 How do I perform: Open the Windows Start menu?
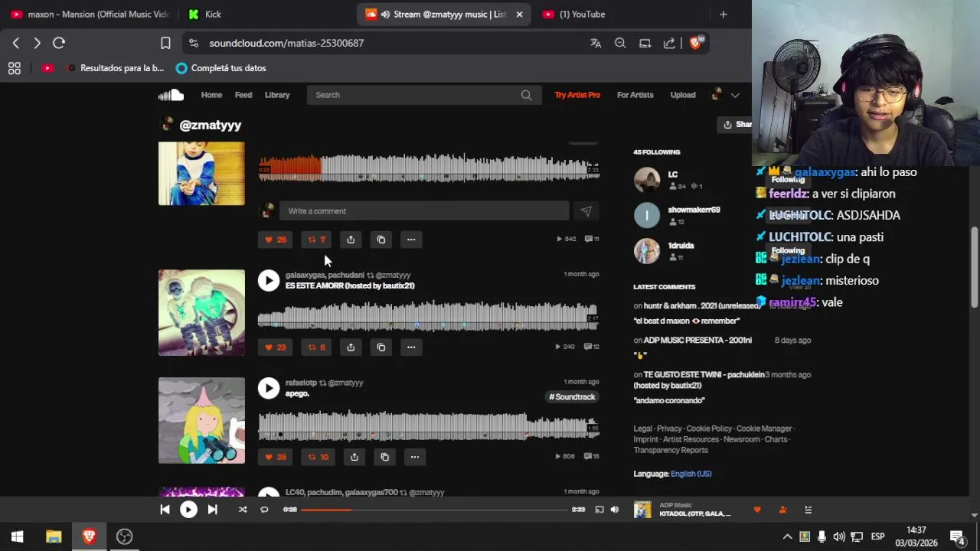(x=17, y=536)
